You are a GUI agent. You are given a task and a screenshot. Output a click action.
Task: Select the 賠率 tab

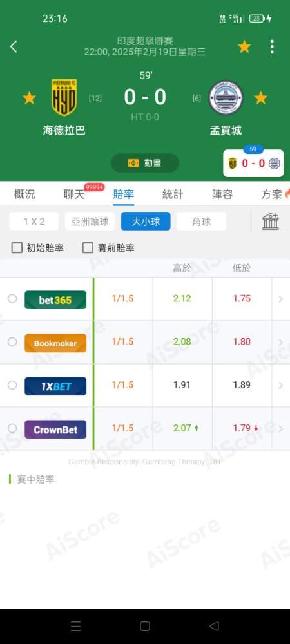pos(123,194)
